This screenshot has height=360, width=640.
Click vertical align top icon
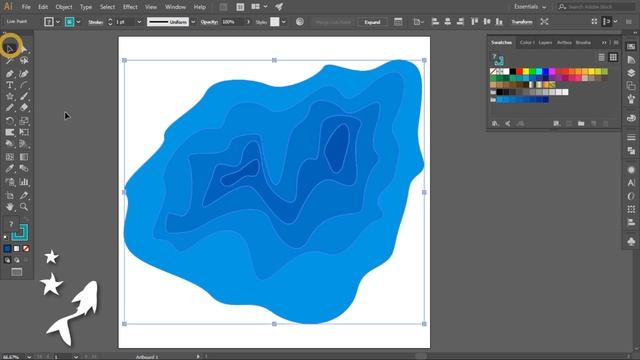point(474,22)
